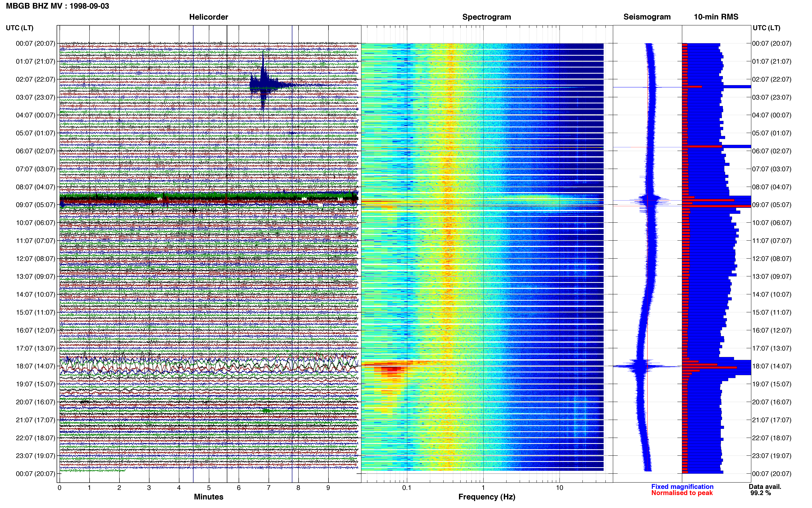Click the 'Frequency (Hz)' axis label
The height and width of the screenshot is (508, 812).
tap(487, 497)
